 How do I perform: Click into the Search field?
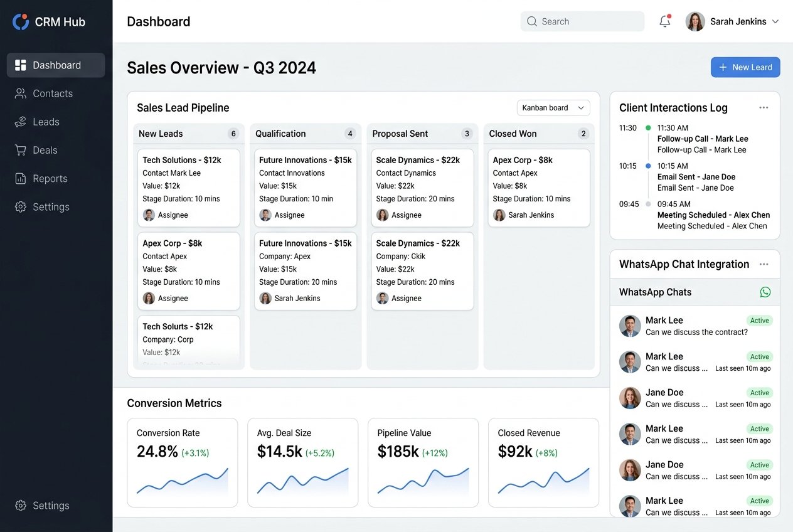pyautogui.click(x=582, y=21)
